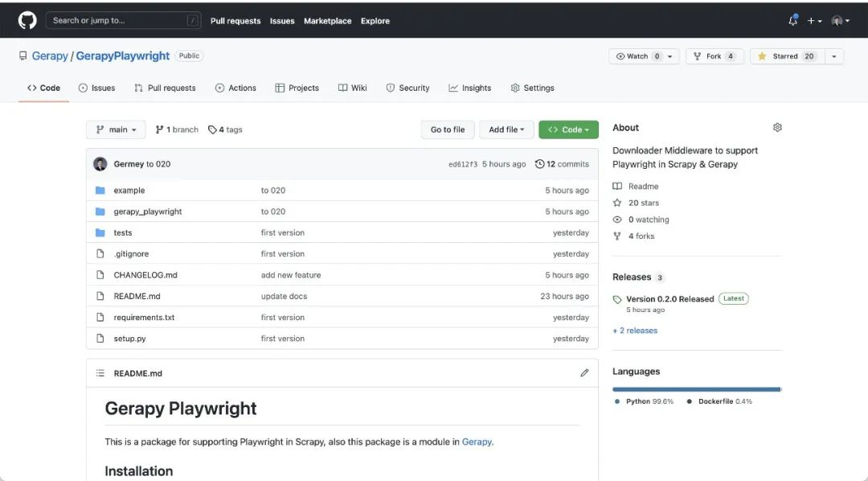Click the About settings gear icon
This screenshot has height=481, width=868.
777,127
